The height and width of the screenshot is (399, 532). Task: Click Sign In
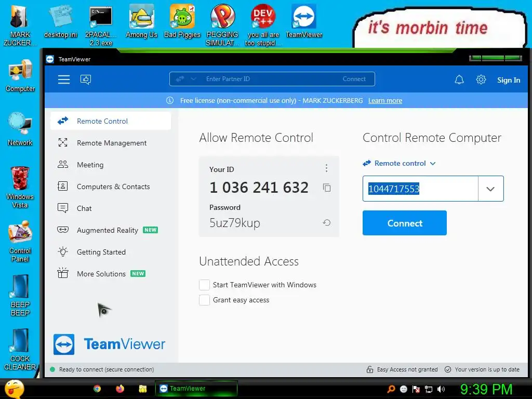point(508,80)
